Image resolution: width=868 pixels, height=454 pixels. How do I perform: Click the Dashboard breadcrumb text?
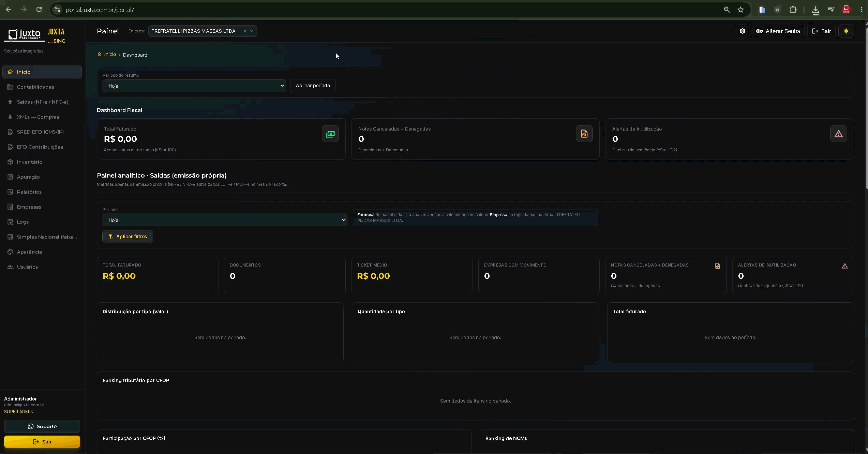(135, 55)
